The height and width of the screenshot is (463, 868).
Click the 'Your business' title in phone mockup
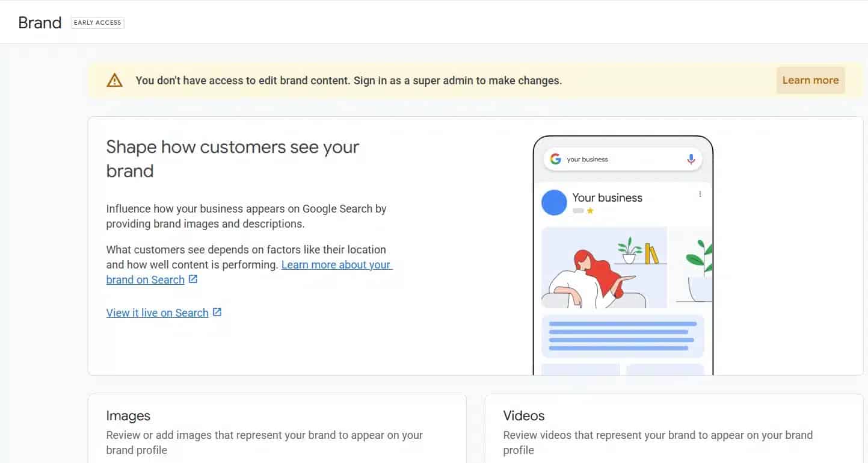(607, 197)
